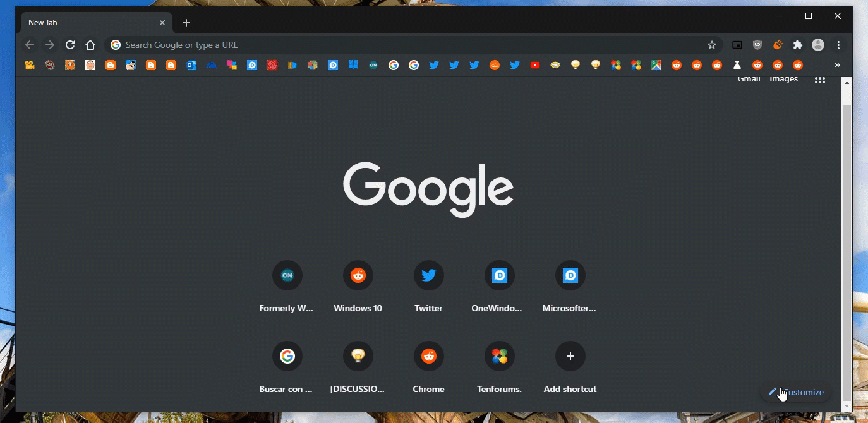The height and width of the screenshot is (423, 868).
Task: Open the Twitter shortcut tile
Action: point(429,288)
